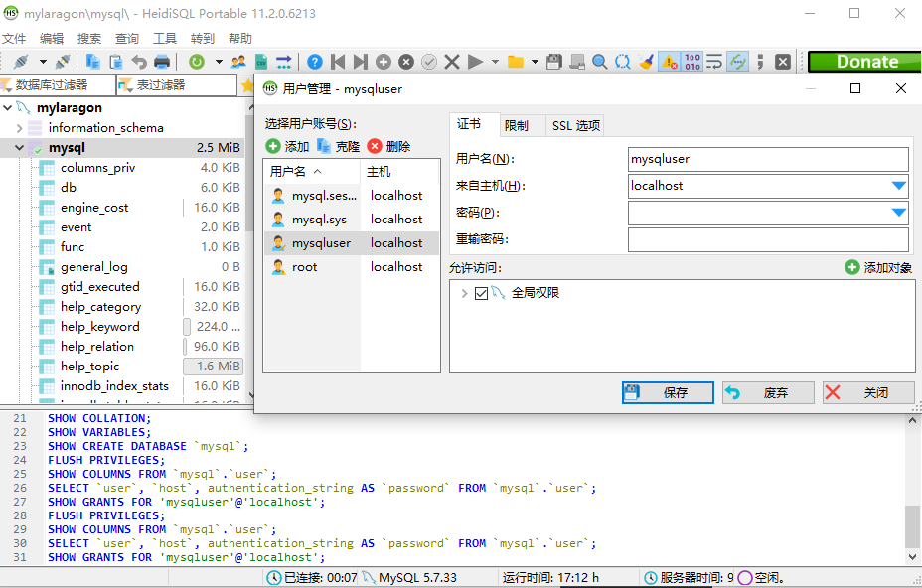Click the find text magnifier icon

600,62
